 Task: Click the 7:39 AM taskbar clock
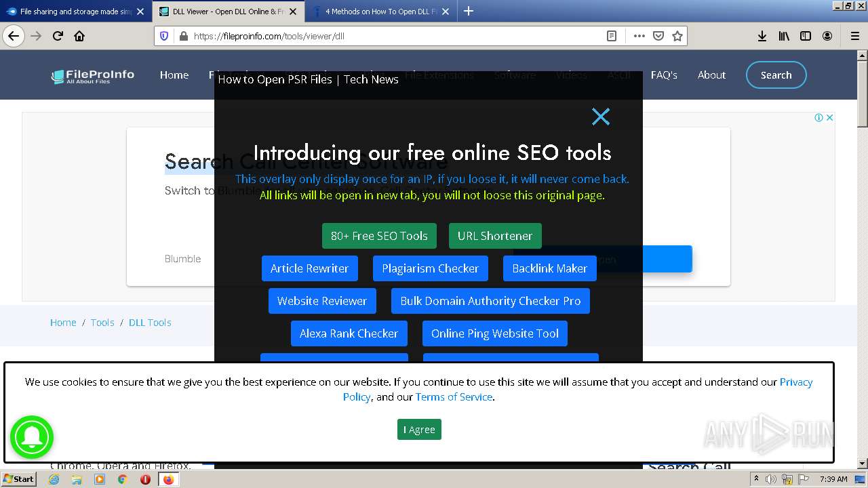coord(833,479)
